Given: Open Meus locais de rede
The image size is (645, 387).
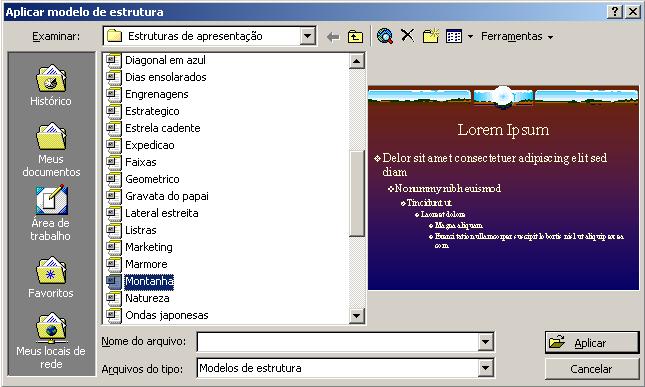Looking at the screenshot, I should (x=51, y=341).
